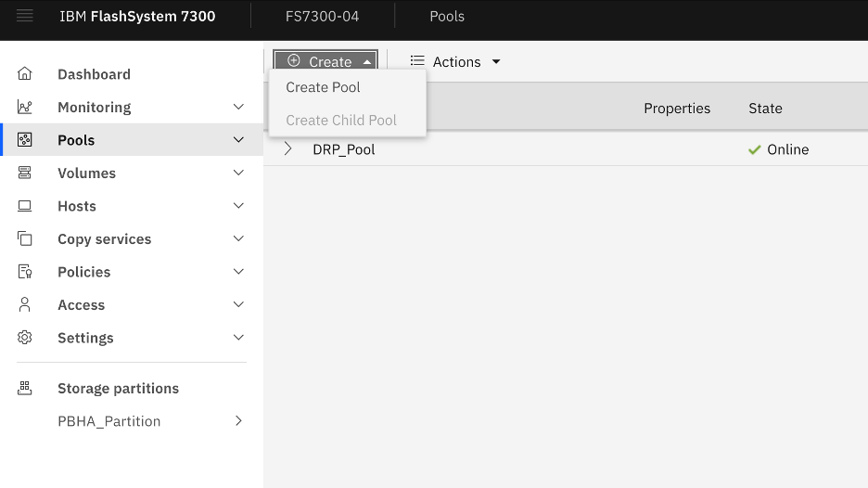Expand the Monitoring menu chevron

[238, 108]
